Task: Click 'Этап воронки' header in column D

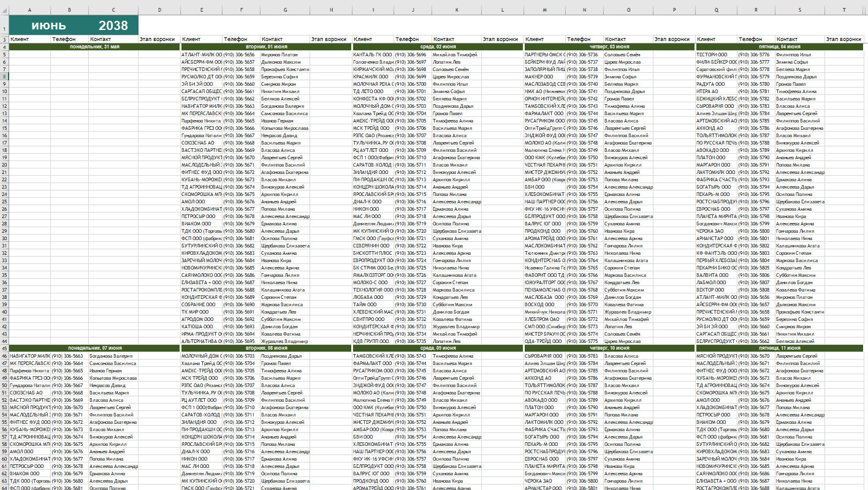Action: point(159,39)
